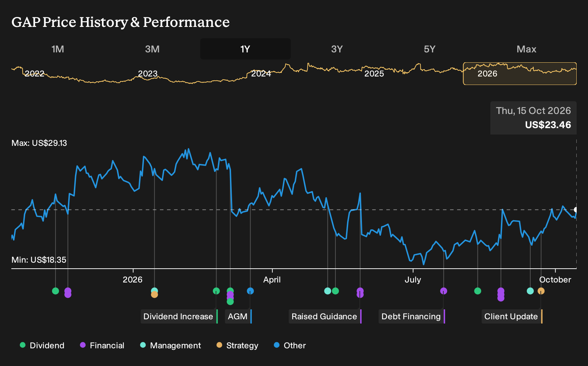Click the 2026 label on the main chart axis
The height and width of the screenshot is (366, 588).
133,280
